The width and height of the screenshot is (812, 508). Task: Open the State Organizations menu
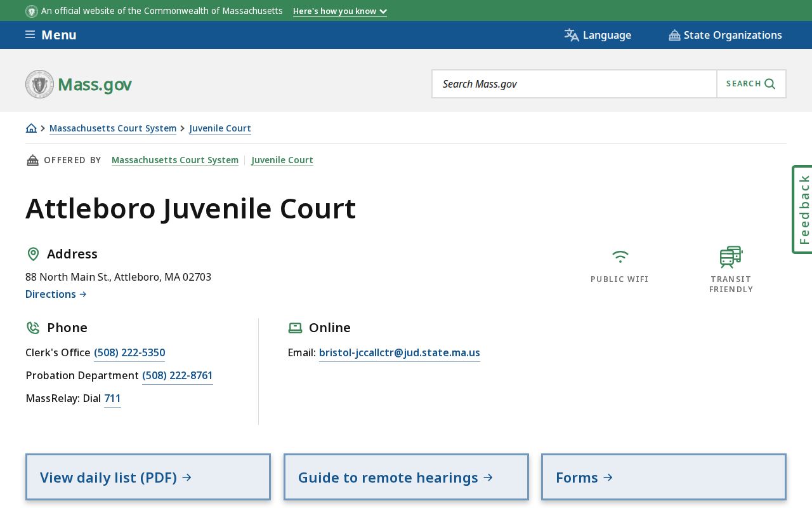point(725,35)
